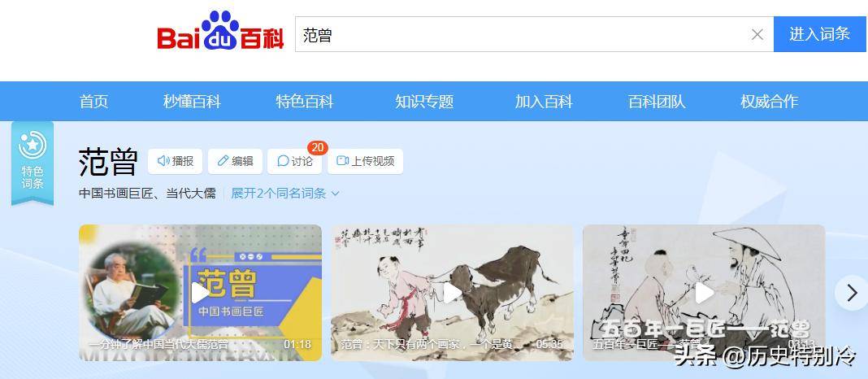The image size is (868, 379).
Task: Click the 编辑 pencil icon button
Action: point(235,161)
